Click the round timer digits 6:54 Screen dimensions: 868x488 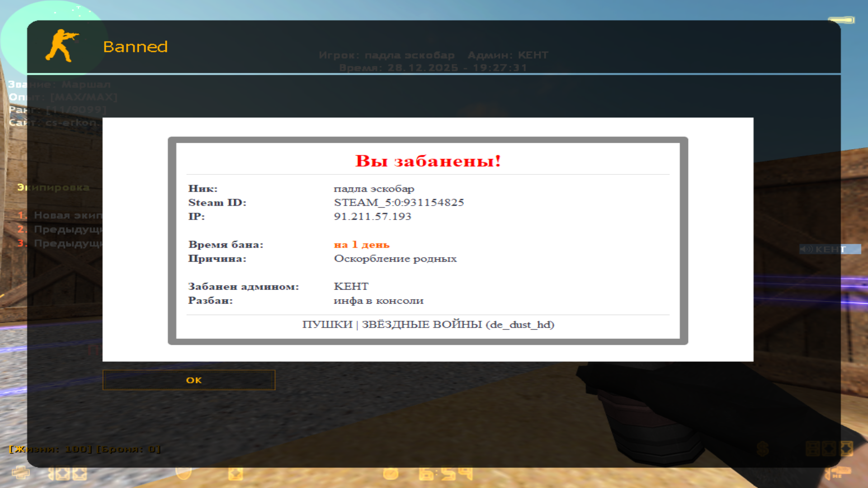point(445,473)
